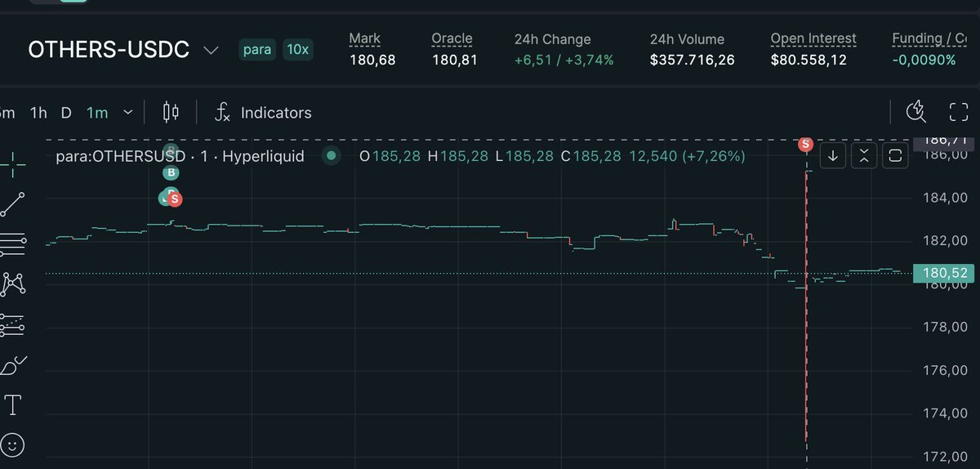Click the OTHERS-USDC pair title
The image size is (980, 469).
pos(109,50)
